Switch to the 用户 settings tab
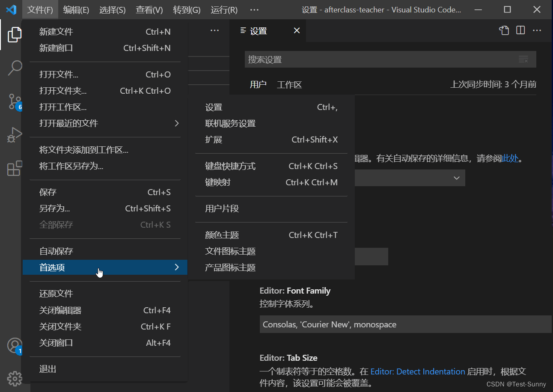This screenshot has height=392, width=553. coord(258,84)
